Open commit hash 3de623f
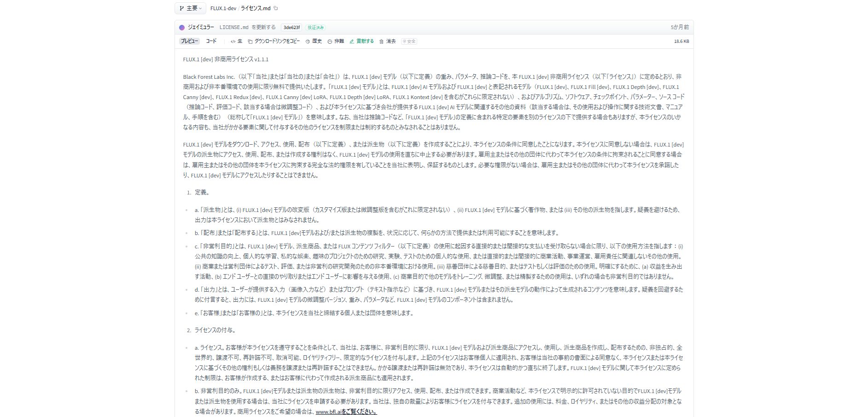Image resolution: width=868 pixels, height=417 pixels. click(x=291, y=28)
